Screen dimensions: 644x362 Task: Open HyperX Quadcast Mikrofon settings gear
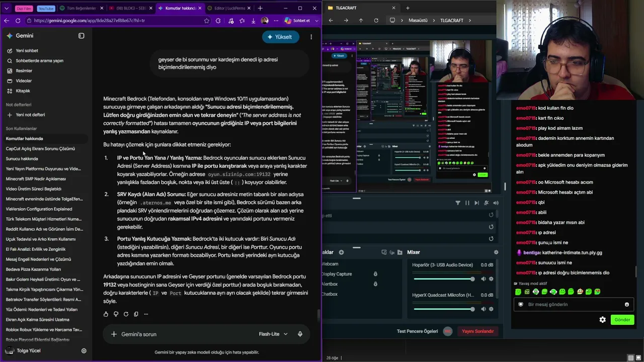(x=491, y=309)
